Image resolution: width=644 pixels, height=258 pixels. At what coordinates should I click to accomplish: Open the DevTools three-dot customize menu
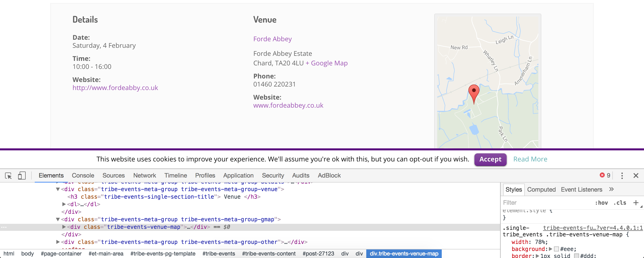pos(622,176)
